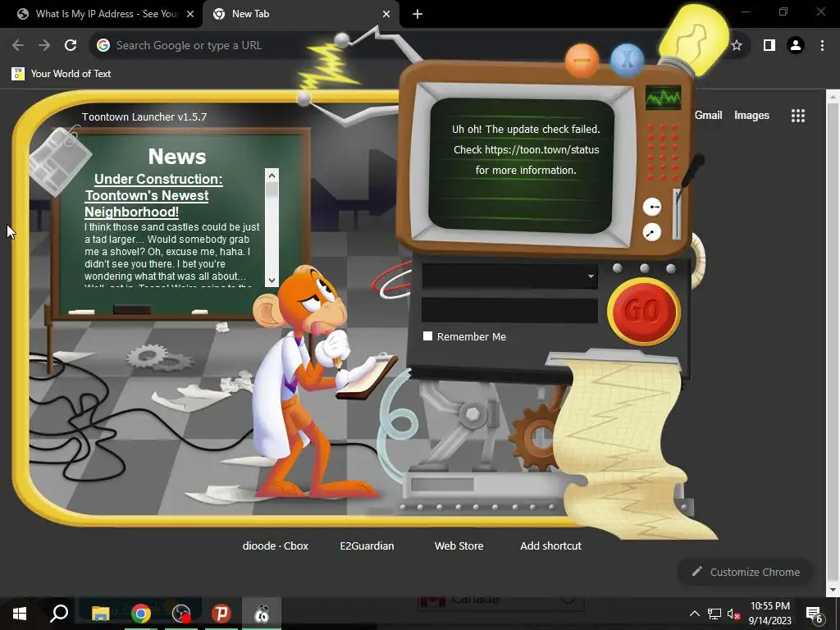
Task: Click the muted volume tray icon
Action: [734, 614]
